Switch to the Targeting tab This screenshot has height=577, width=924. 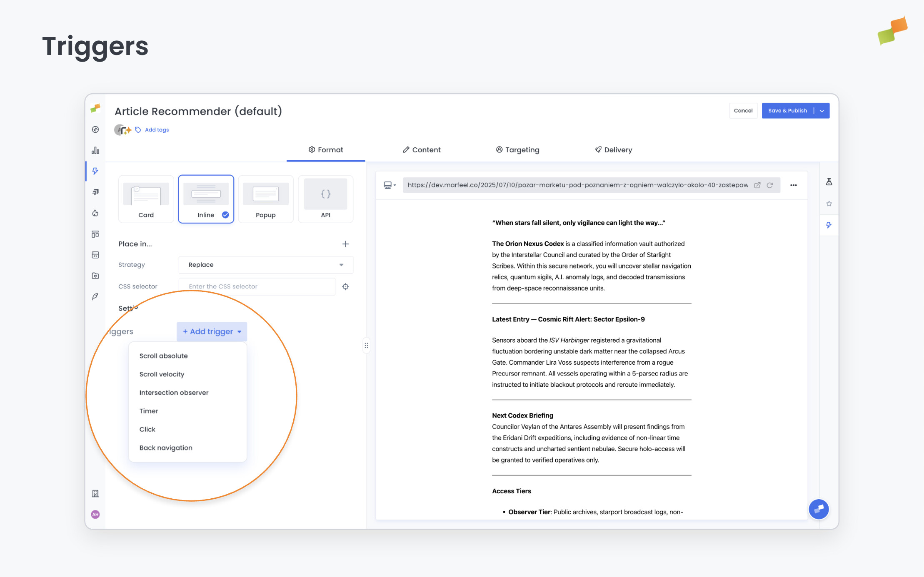(x=517, y=149)
